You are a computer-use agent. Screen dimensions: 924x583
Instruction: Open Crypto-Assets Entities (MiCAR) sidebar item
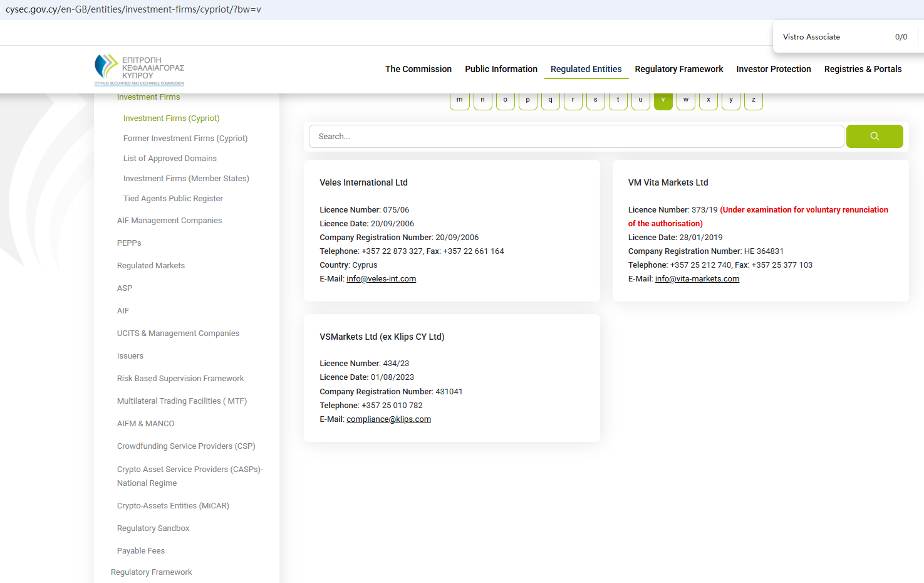coord(173,506)
